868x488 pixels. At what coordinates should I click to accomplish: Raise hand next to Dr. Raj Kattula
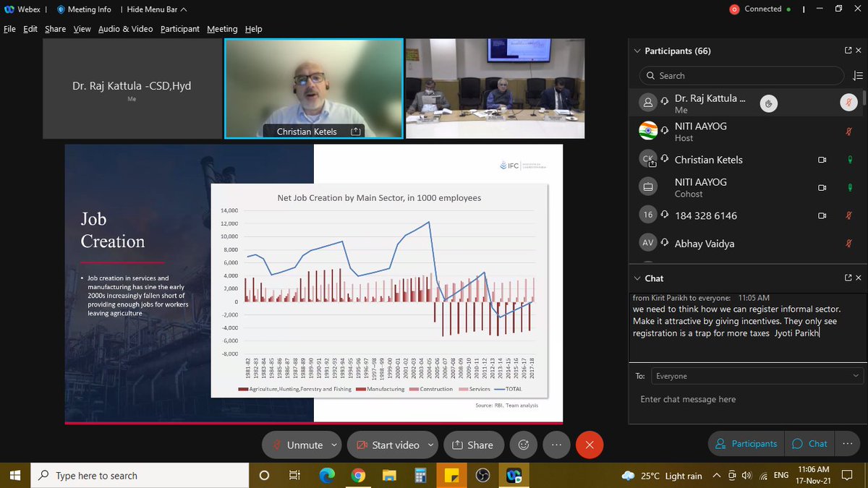(769, 103)
